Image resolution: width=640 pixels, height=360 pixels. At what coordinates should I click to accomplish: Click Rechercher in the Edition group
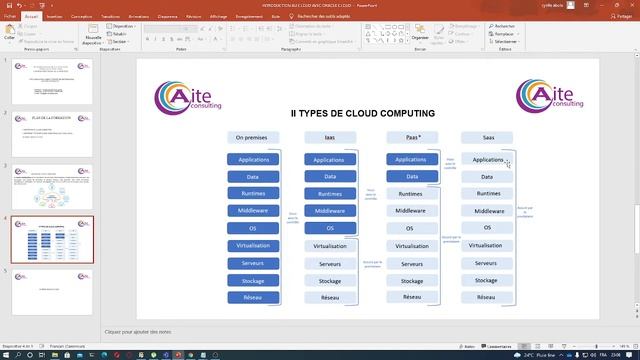point(502,26)
